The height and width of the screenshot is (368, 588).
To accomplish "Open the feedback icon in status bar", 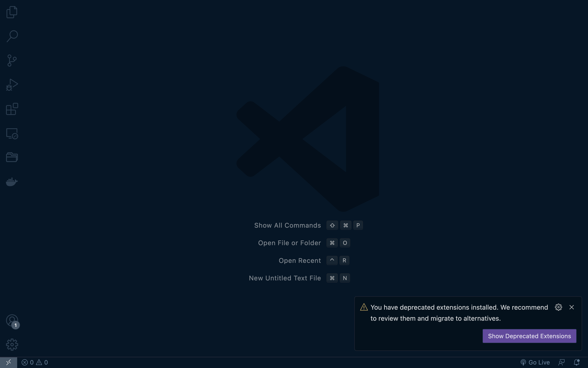I will pyautogui.click(x=562, y=362).
